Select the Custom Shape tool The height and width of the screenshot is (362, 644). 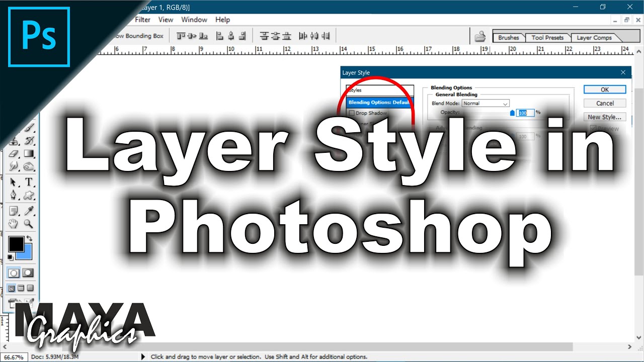coord(28,195)
